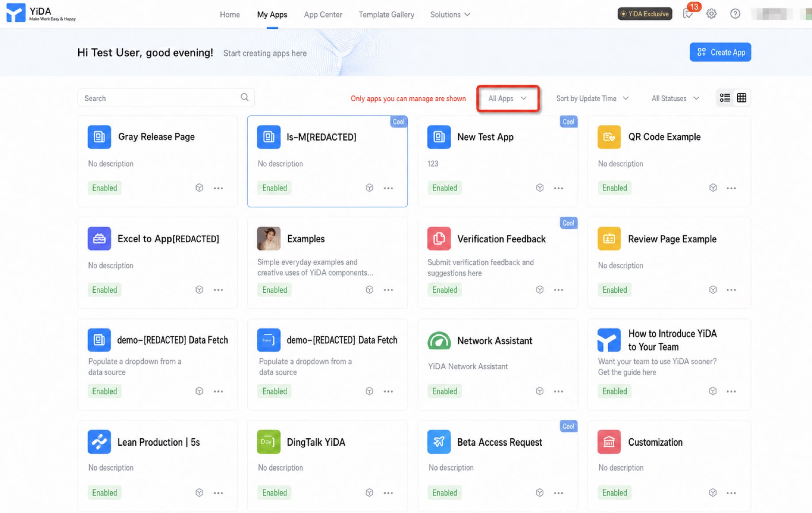Click the Create App button
This screenshot has height=513, width=812.
pos(720,52)
